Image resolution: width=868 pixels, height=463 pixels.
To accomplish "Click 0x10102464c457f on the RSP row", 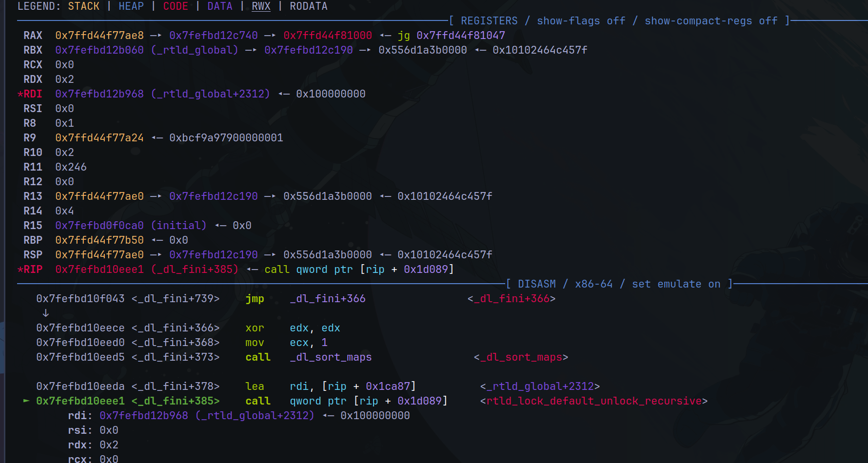I will [445, 255].
